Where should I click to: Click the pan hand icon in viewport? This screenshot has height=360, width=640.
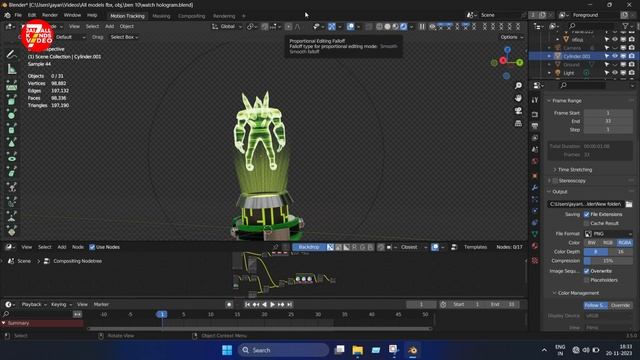(518, 98)
